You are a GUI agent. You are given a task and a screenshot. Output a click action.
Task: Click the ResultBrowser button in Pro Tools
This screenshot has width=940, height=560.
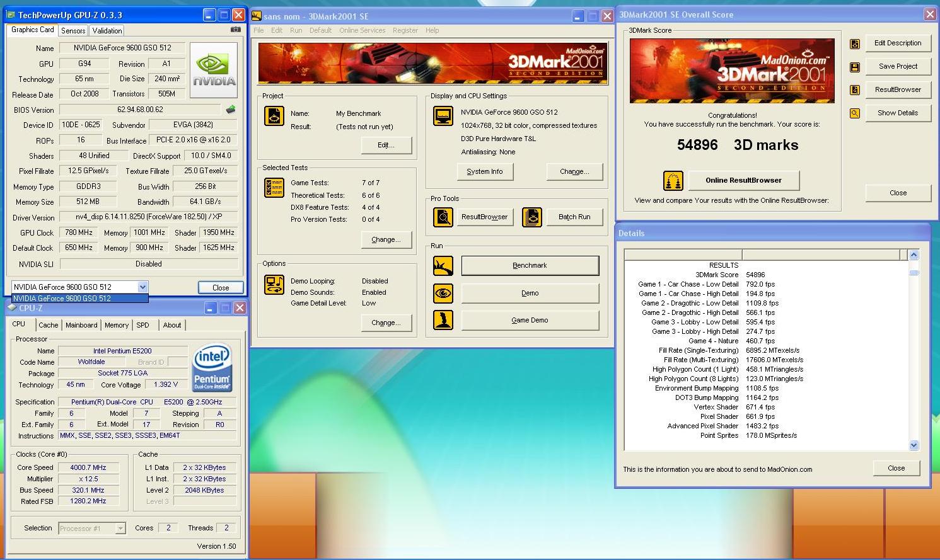point(484,217)
